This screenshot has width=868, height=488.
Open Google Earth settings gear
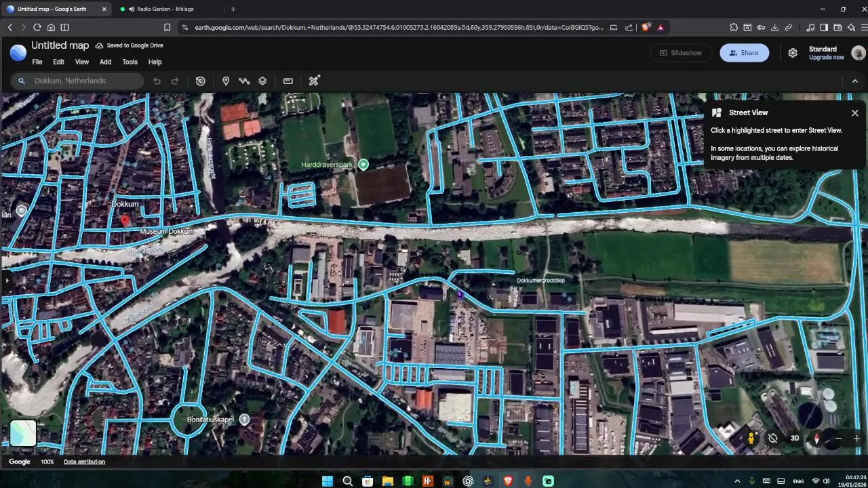coord(793,53)
